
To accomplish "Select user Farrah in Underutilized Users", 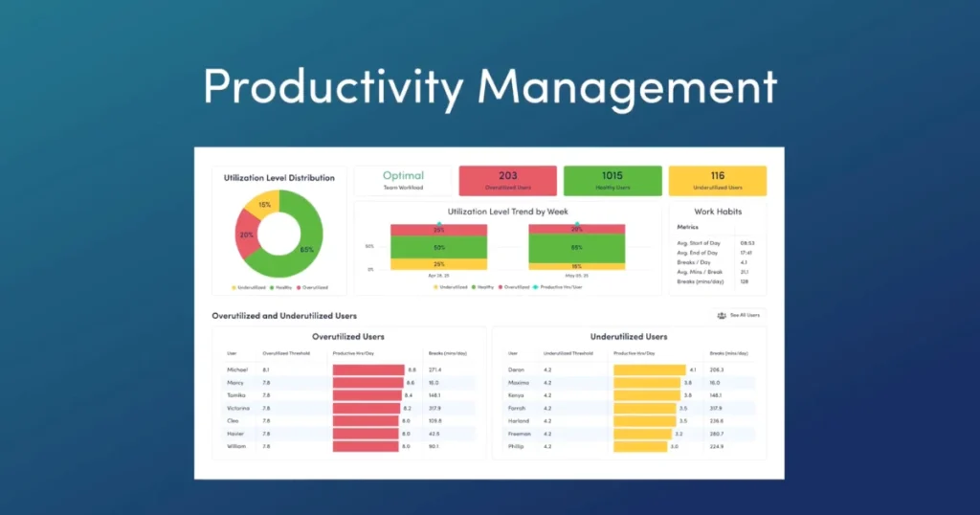I will click(517, 408).
